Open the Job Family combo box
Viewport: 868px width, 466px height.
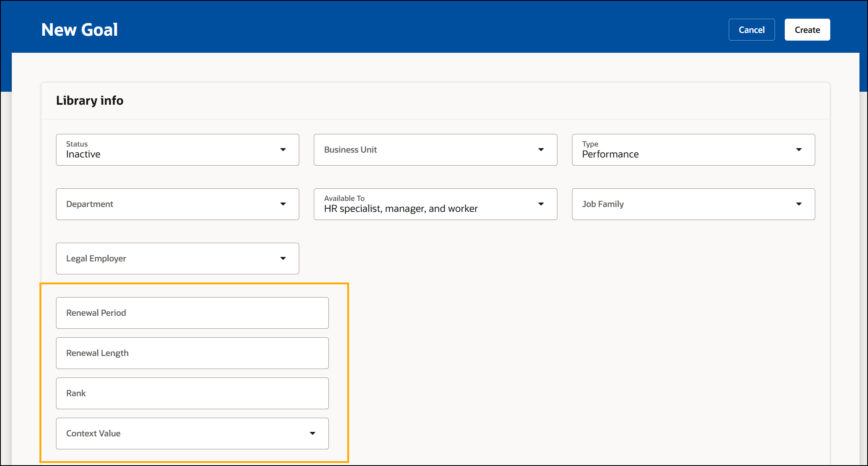click(x=682, y=204)
